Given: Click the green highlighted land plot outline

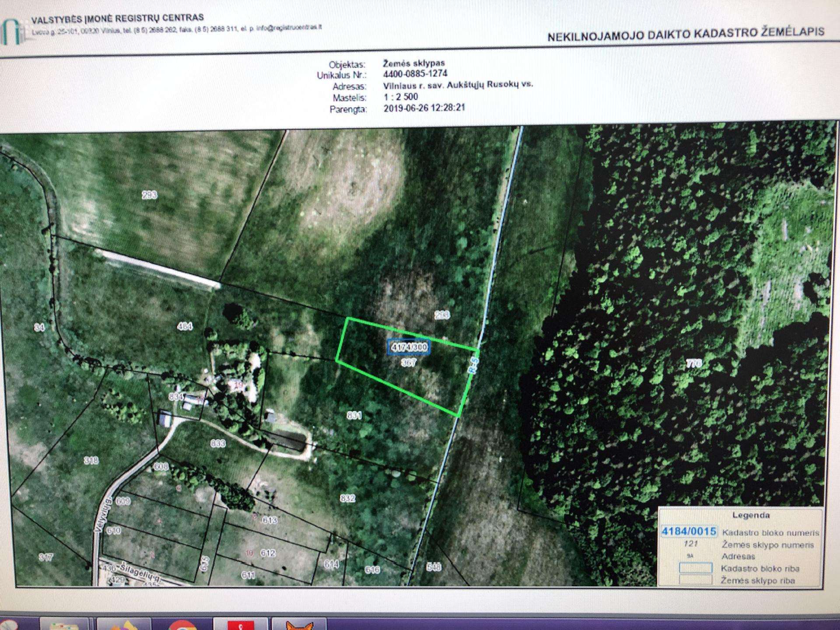Looking at the screenshot, I should [406, 367].
